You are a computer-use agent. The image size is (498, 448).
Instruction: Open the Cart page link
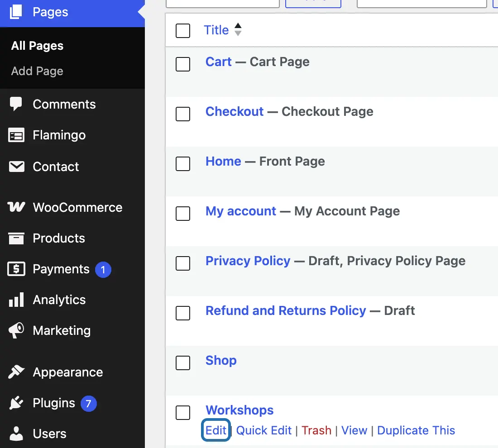(x=219, y=62)
